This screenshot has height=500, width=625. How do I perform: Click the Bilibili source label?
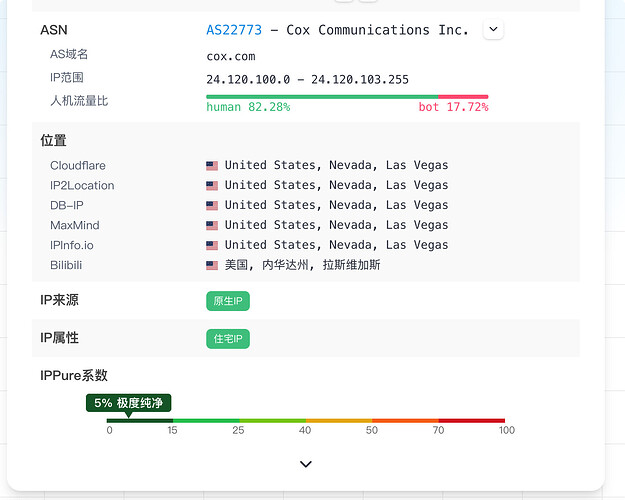click(x=66, y=265)
